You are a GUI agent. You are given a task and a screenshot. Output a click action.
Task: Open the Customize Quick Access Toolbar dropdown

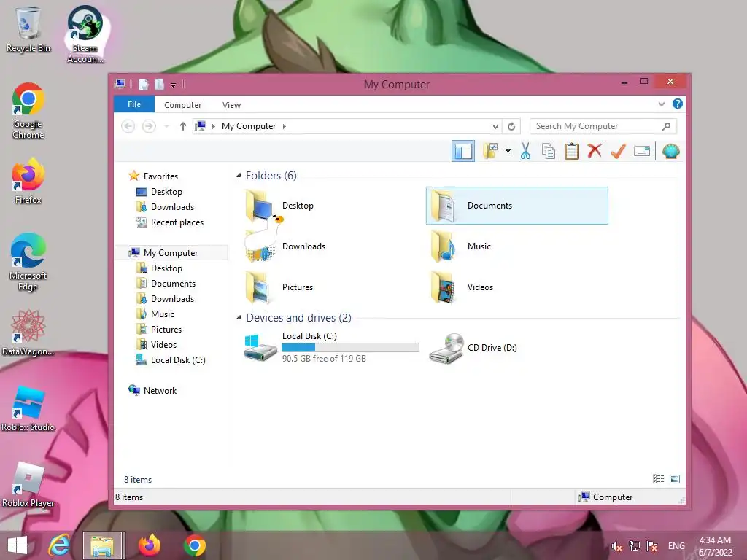point(173,85)
